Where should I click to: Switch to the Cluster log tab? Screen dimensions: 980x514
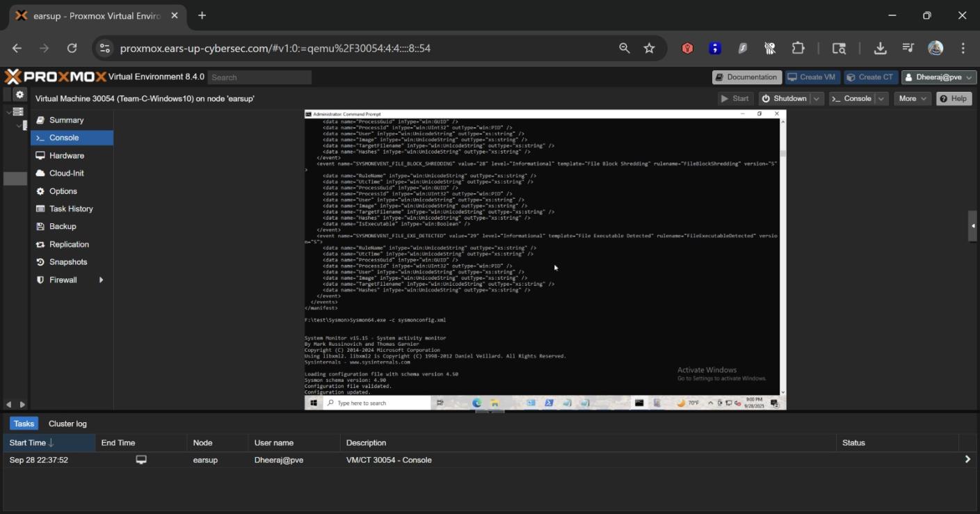67,423
